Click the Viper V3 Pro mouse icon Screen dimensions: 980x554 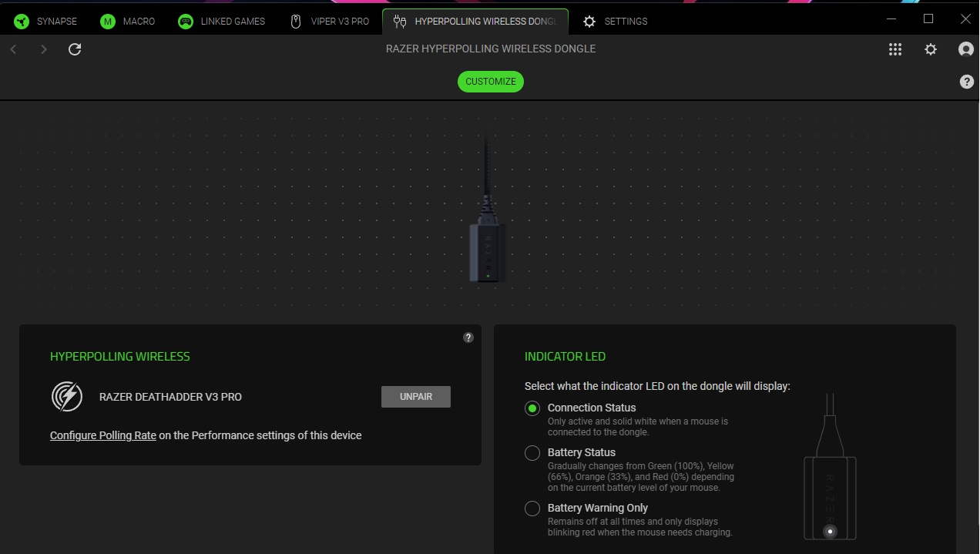[x=296, y=22]
